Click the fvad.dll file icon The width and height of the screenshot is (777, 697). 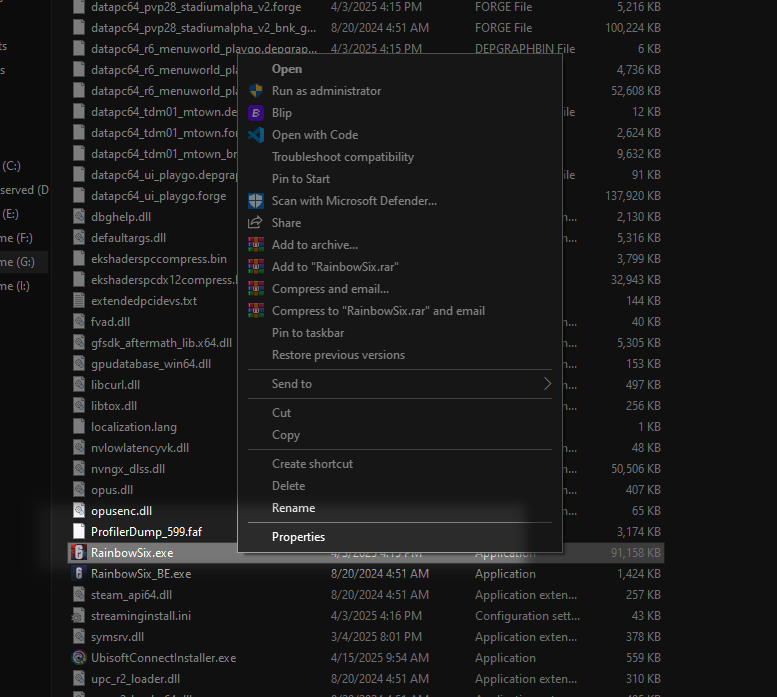click(x=78, y=322)
